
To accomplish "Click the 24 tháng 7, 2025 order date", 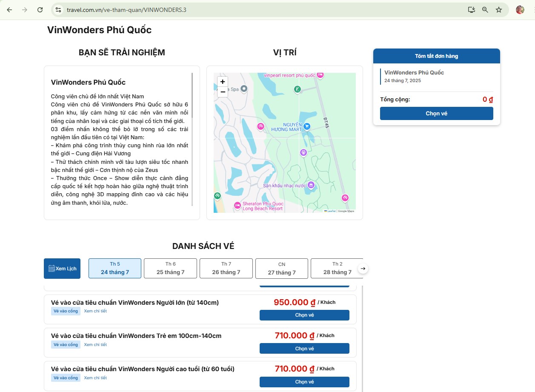I will point(403,80).
